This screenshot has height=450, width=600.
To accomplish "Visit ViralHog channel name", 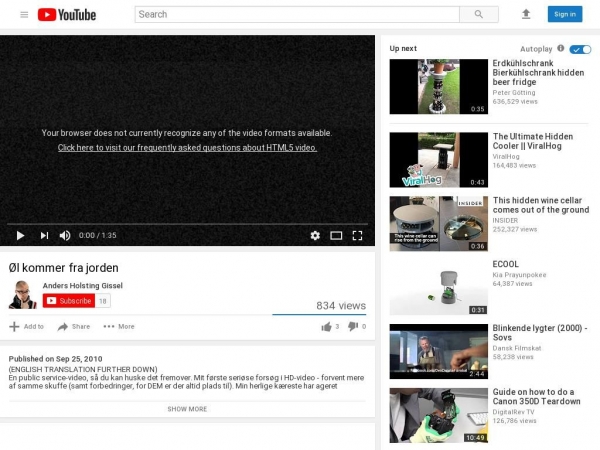I will 506,157.
